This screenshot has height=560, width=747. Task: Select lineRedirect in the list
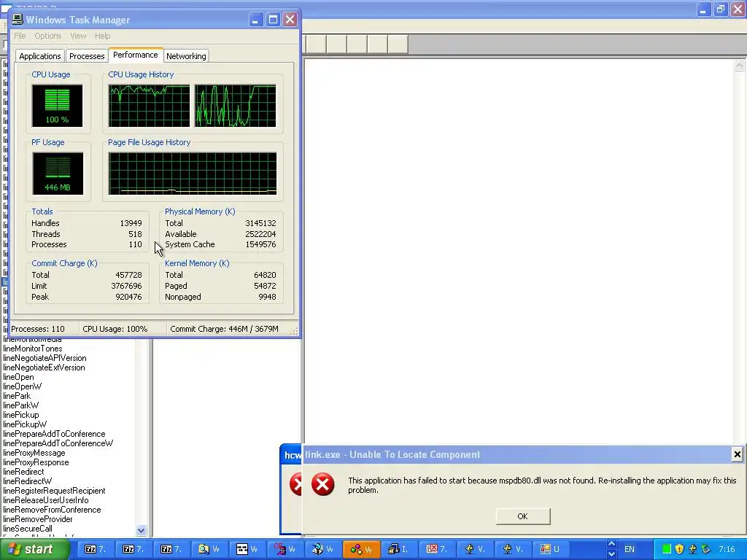pos(23,472)
